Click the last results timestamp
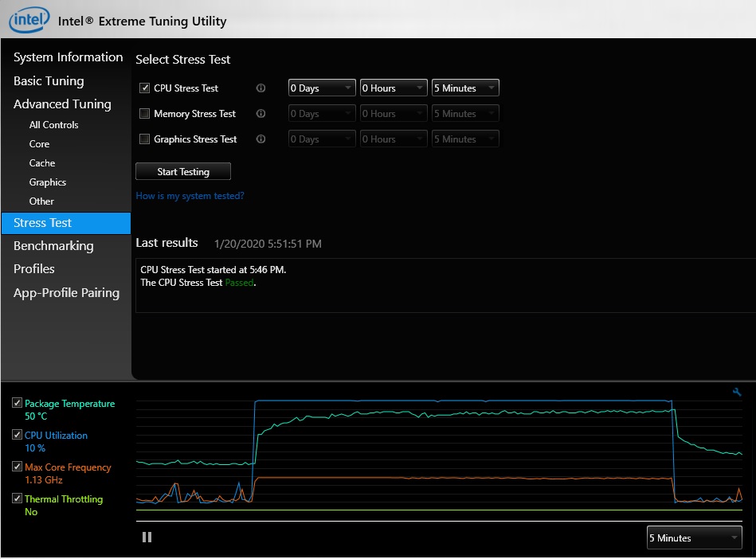The width and height of the screenshot is (756, 559). click(268, 244)
